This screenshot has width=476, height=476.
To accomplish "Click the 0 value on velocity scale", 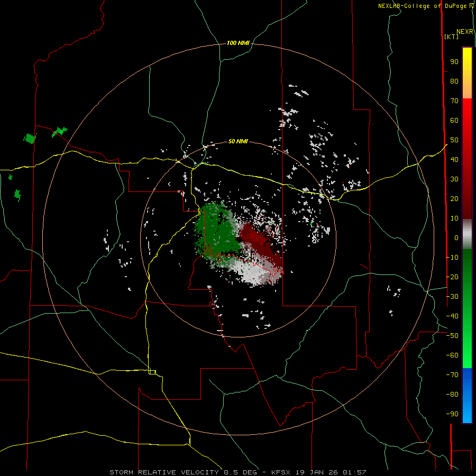I will coord(456,237).
